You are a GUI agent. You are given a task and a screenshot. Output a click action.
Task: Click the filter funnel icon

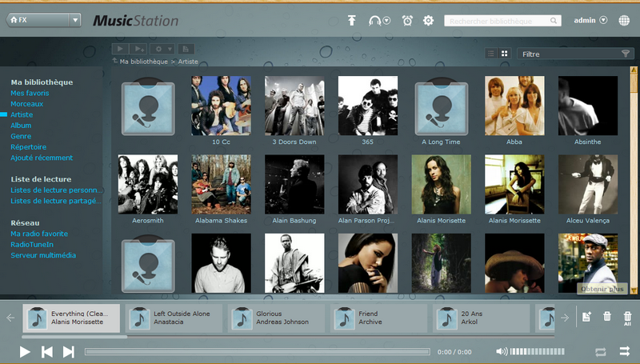[625, 54]
